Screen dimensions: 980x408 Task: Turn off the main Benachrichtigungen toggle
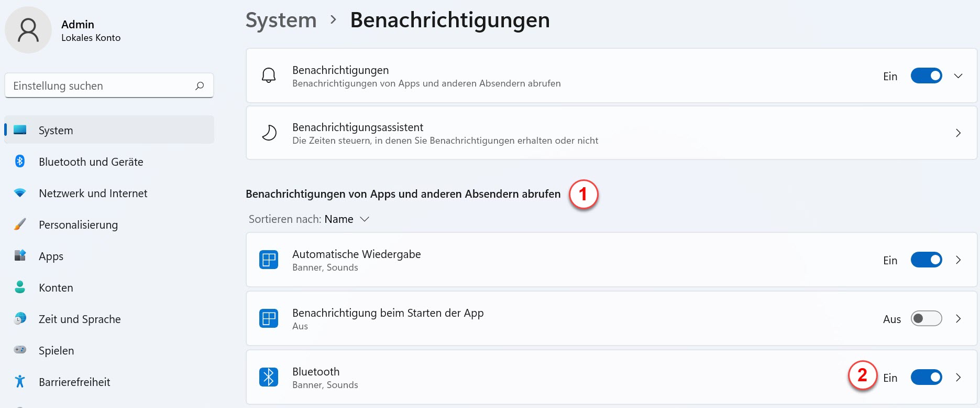point(926,76)
